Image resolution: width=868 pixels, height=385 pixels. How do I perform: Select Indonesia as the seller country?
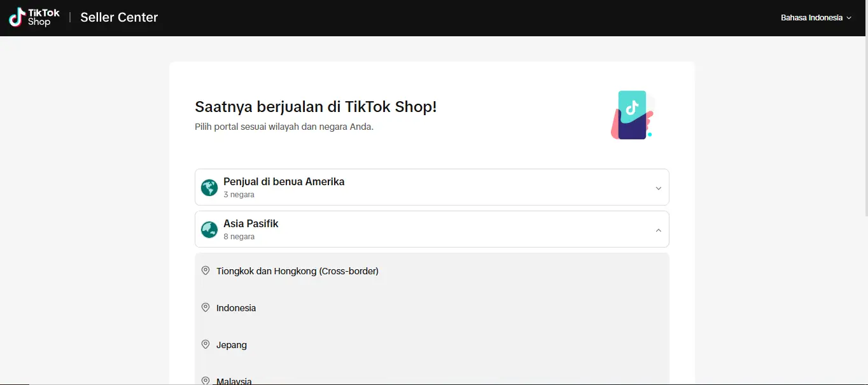[x=236, y=308]
